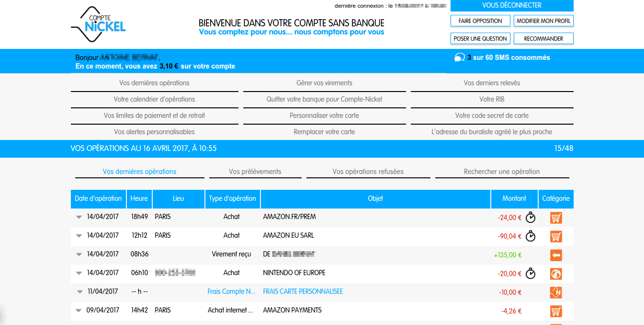644x325 pixels.
Task: Click the RECOMMANDER button
Action: click(543, 38)
